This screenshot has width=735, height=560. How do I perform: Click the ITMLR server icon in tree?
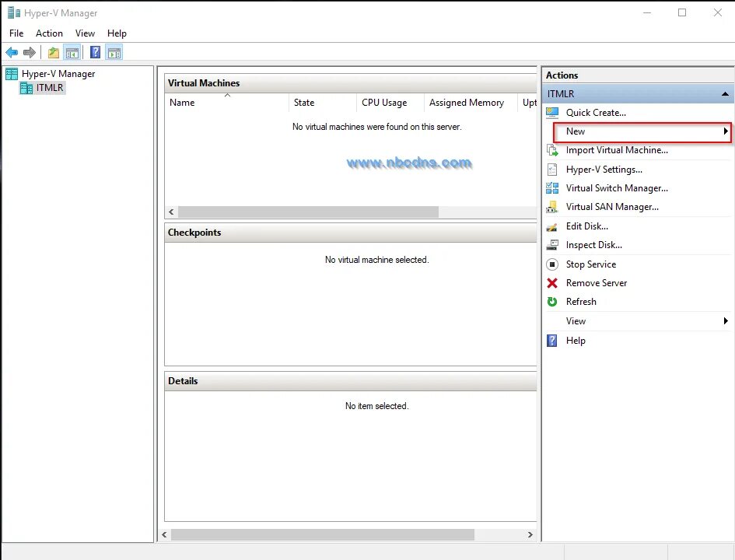coord(26,88)
